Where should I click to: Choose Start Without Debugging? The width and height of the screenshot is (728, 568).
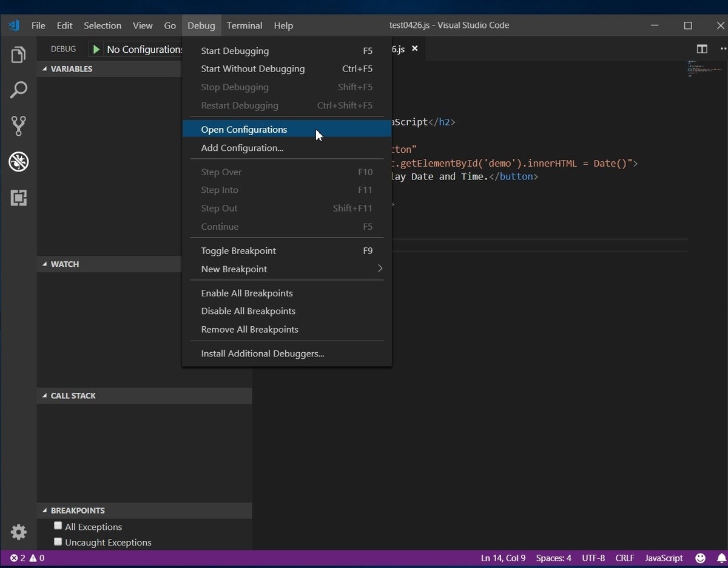[x=287, y=69]
